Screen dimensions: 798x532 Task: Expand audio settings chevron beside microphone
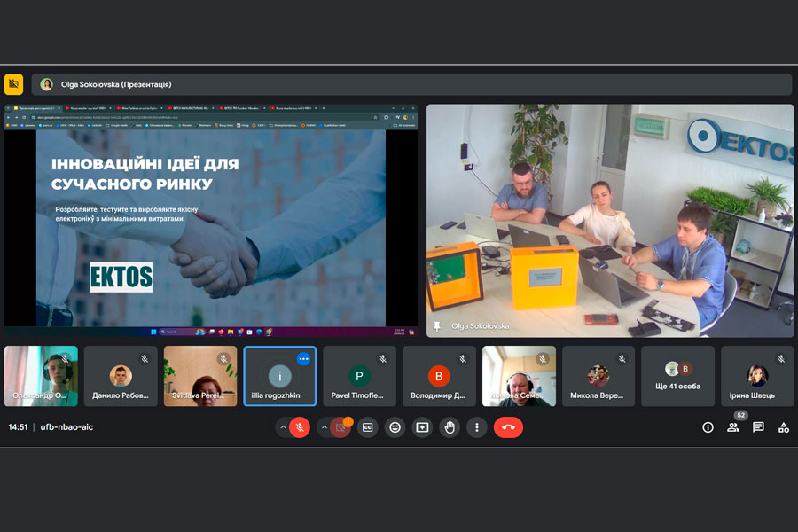(283, 427)
